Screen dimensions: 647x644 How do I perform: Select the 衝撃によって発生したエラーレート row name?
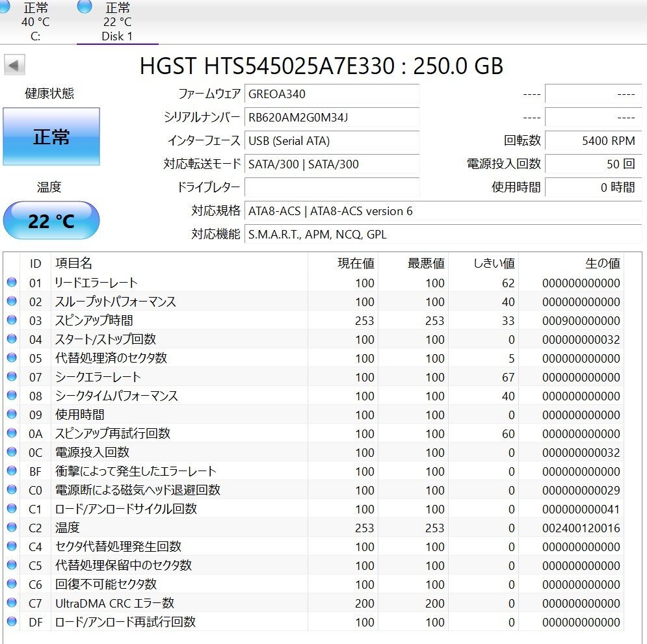coord(136,471)
